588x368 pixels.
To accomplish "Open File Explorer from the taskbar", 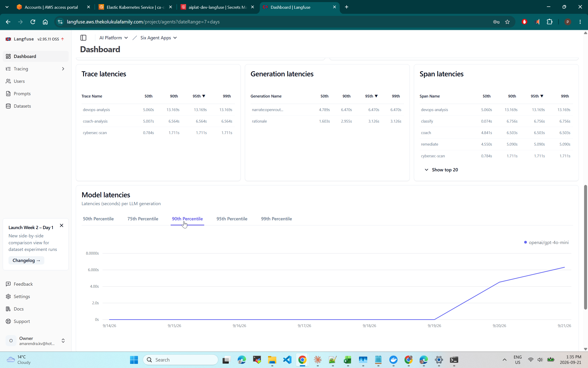I will [x=272, y=360].
